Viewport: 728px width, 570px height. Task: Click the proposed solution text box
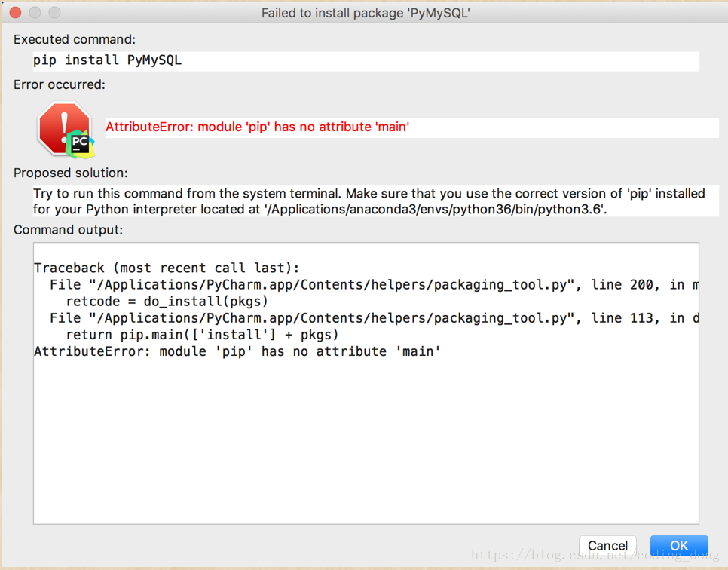[375, 201]
